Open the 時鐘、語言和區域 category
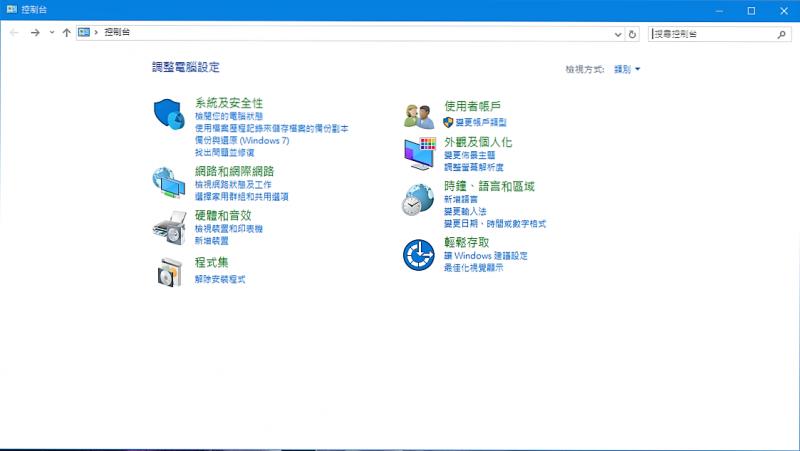The width and height of the screenshot is (800, 451). pyautogui.click(x=489, y=186)
